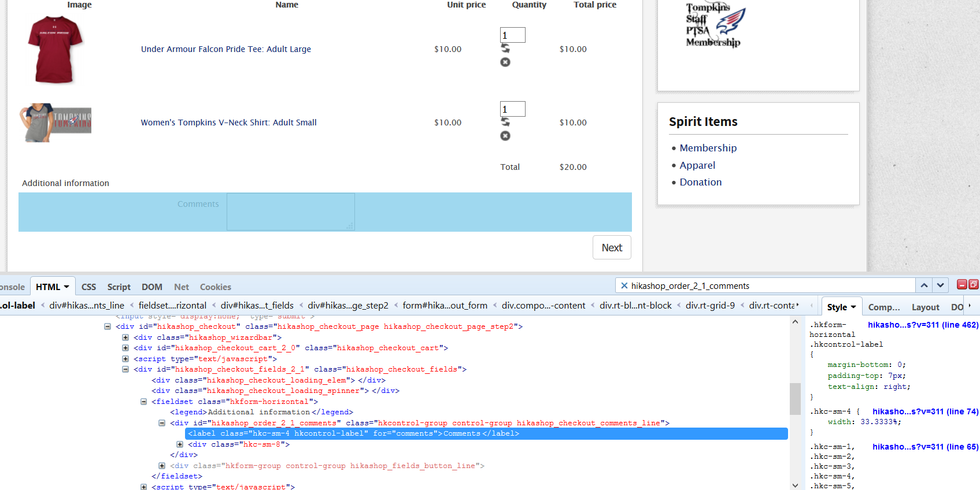Click the red Under Armour tee thumbnail
Viewport: 980px width, 490px height.
(x=56, y=50)
